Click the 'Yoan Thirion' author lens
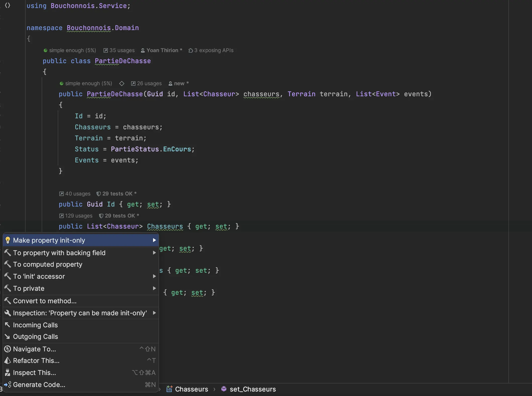The image size is (532, 396). (x=162, y=50)
